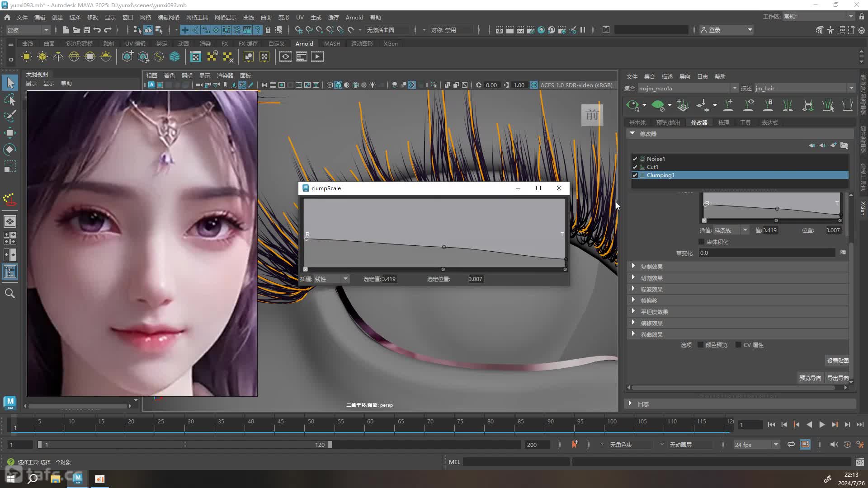This screenshot has width=868, height=488.
Task: Open the Outliner layout icon
Action: pyautogui.click(x=10, y=272)
